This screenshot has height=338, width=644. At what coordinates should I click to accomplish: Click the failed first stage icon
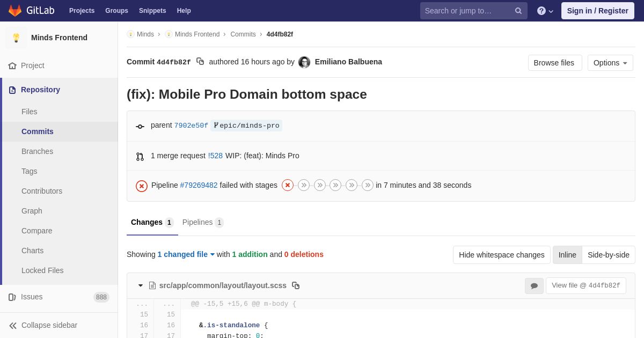(288, 185)
